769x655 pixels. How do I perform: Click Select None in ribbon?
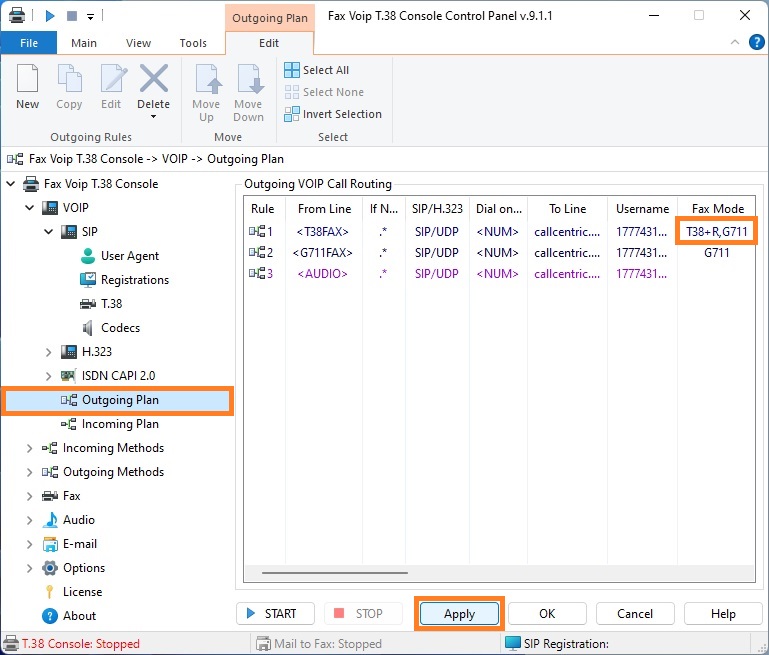point(324,92)
